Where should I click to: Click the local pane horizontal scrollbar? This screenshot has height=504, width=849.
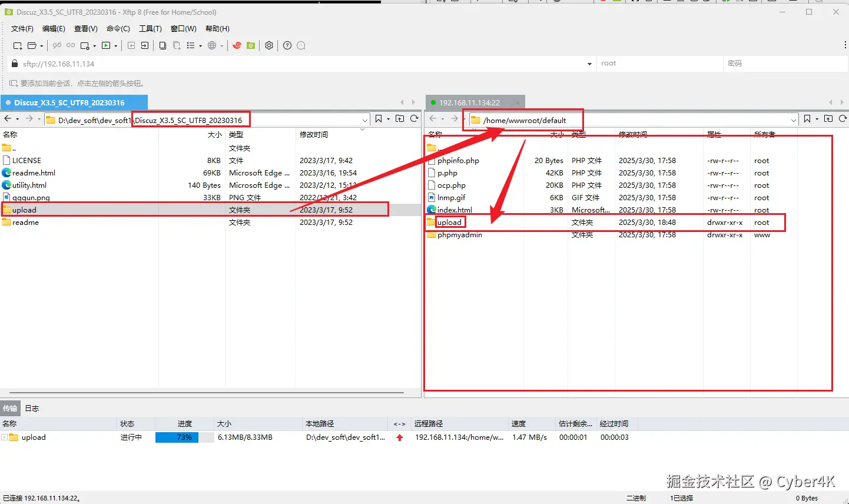206,392
